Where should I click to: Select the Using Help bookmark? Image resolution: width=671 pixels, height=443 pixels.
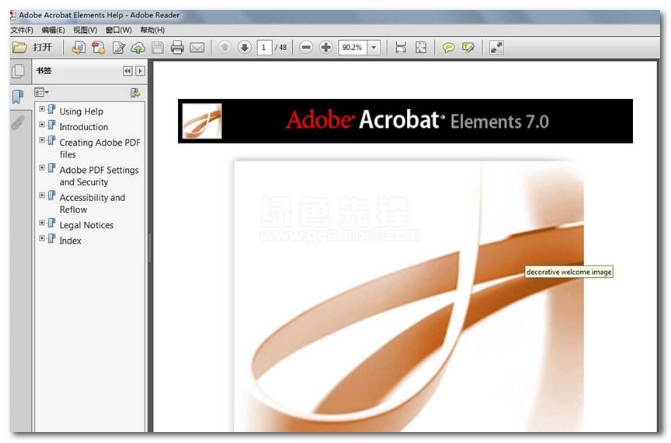[81, 111]
